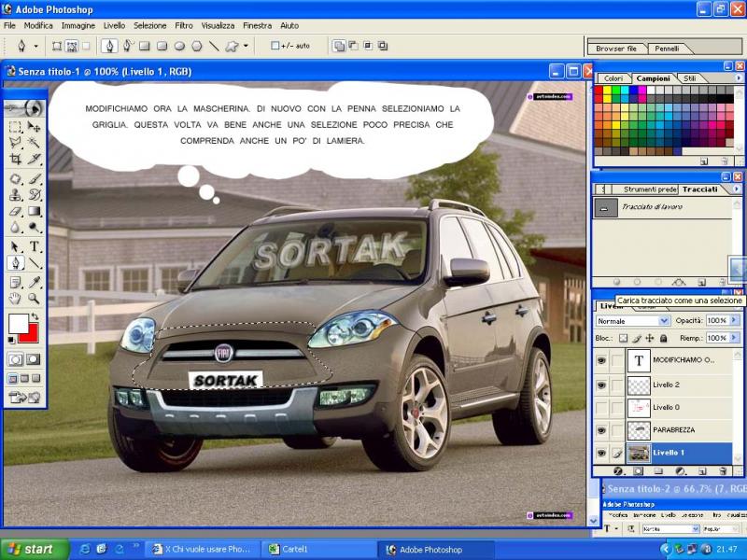Select the Pen tool in toolbox
The width and height of the screenshot is (747, 560).
(15, 263)
